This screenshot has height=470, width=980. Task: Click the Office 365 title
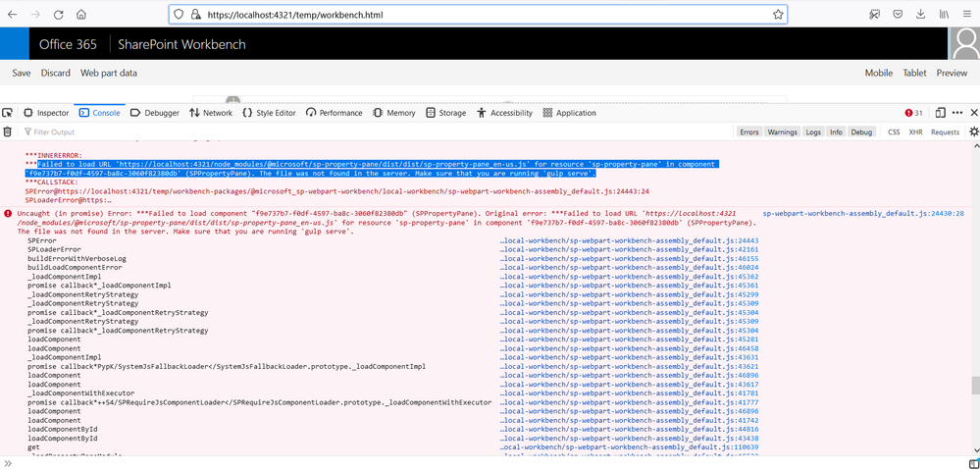[x=68, y=44]
